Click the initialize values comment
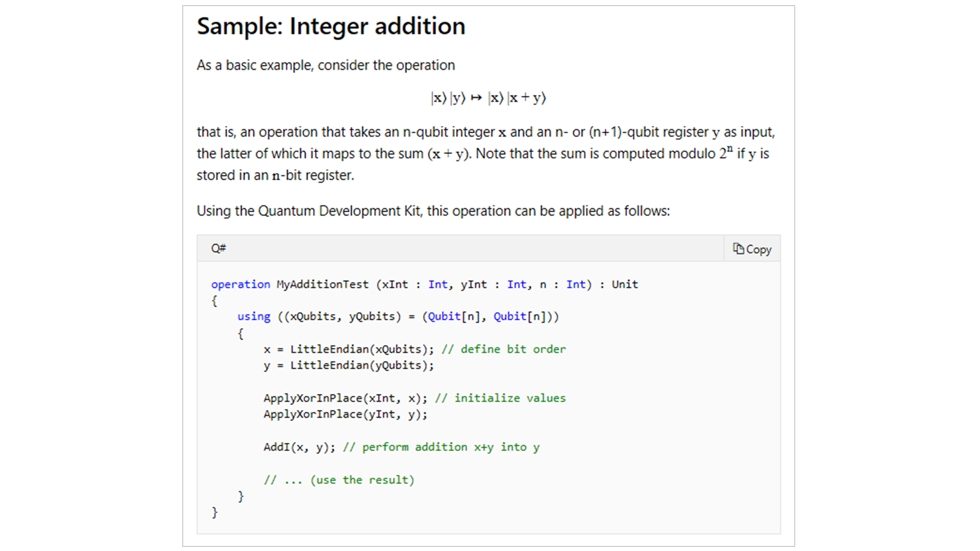Viewport: 980px width, 551px height. point(500,398)
